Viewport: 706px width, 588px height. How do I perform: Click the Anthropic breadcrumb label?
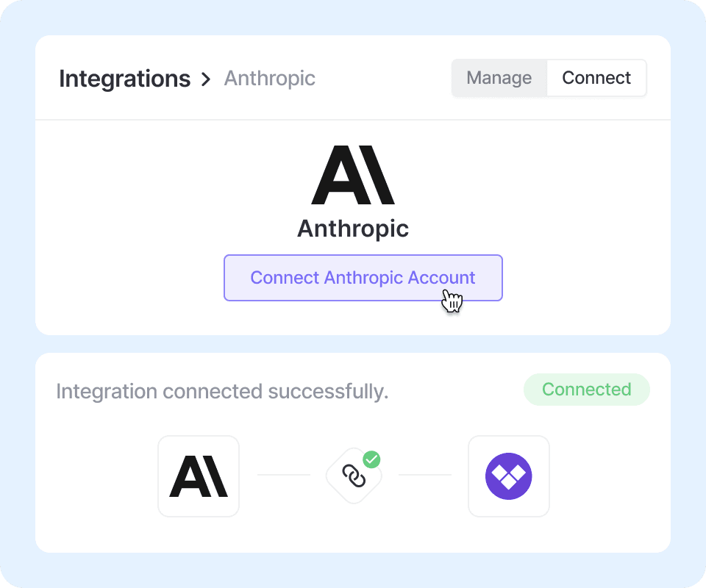pyautogui.click(x=270, y=79)
